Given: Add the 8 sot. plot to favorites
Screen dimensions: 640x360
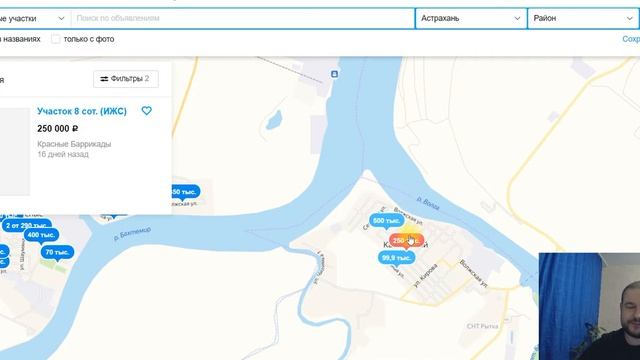Looking at the screenshot, I should pyautogui.click(x=147, y=111).
